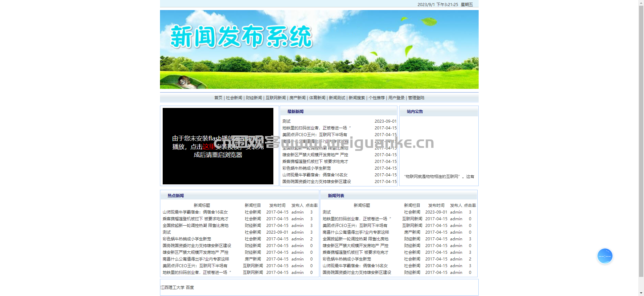
Task: Click the 发布时间 column header in 新闻列表
Action: click(436, 205)
